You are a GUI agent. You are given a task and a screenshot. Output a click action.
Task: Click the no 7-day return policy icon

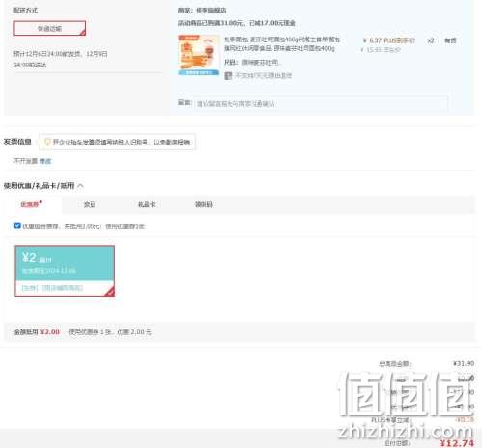click(228, 76)
